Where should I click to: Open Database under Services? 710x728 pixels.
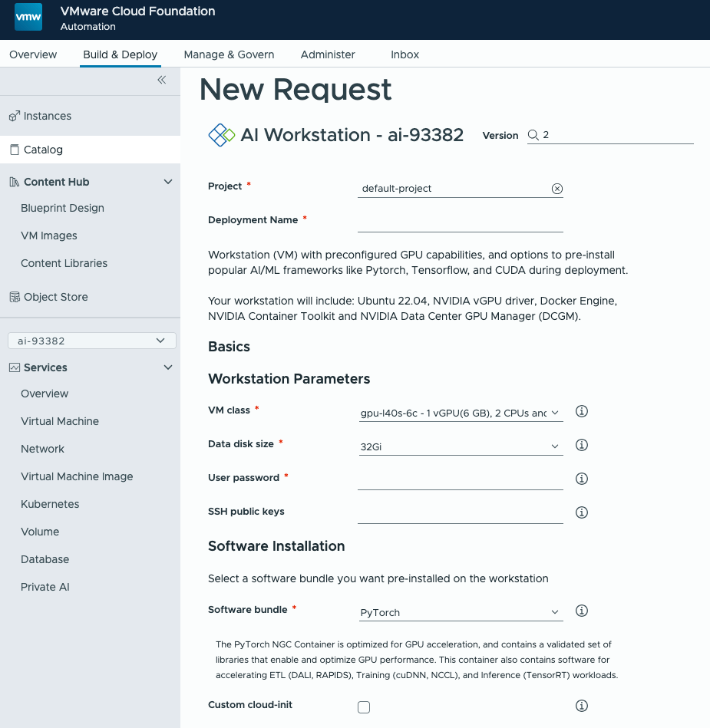tap(45, 559)
